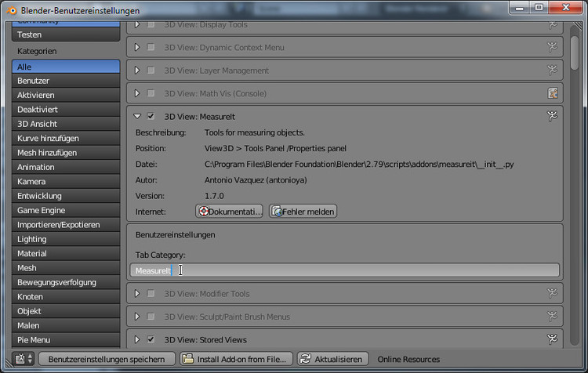Click the author name Antonio Vazquez (antonioya)
Image resolution: width=588 pixels, height=373 pixels.
(x=256, y=180)
